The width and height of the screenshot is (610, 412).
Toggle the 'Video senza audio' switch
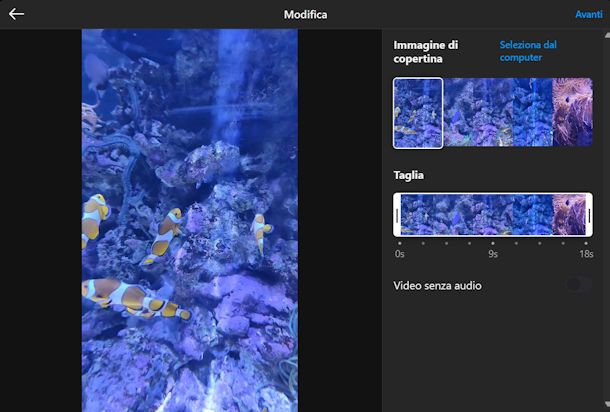point(578,285)
